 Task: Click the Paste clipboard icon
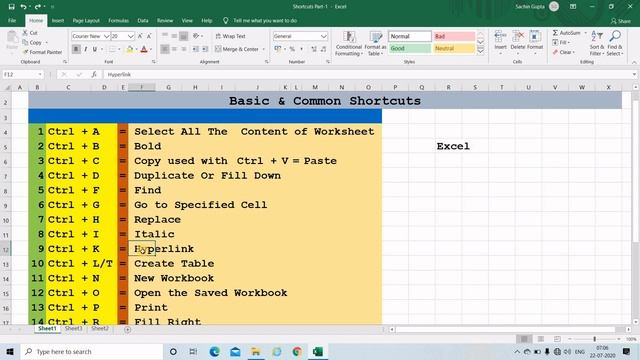click(x=12, y=37)
